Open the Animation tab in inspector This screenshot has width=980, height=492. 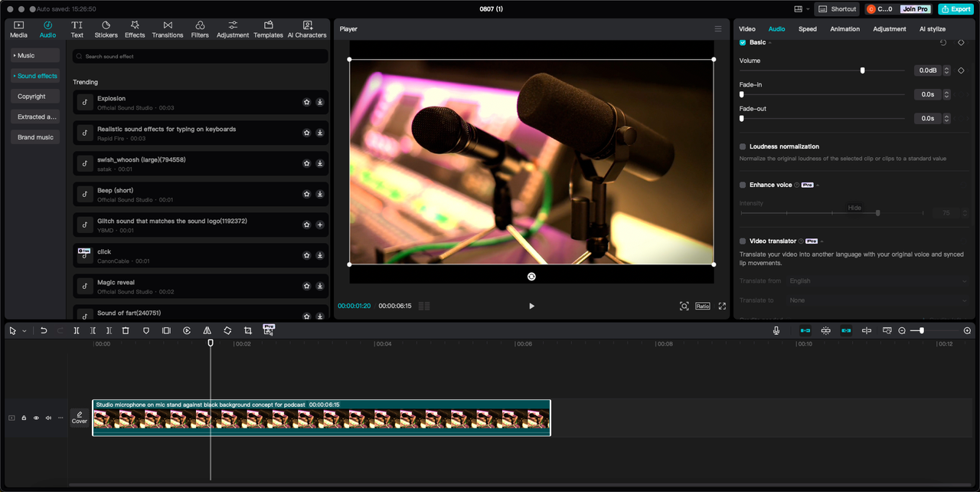(844, 29)
